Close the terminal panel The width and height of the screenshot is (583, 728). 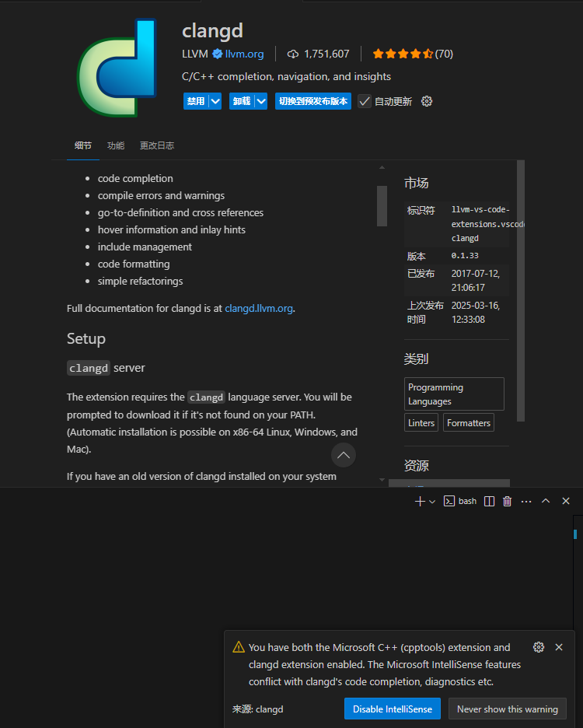[566, 501]
